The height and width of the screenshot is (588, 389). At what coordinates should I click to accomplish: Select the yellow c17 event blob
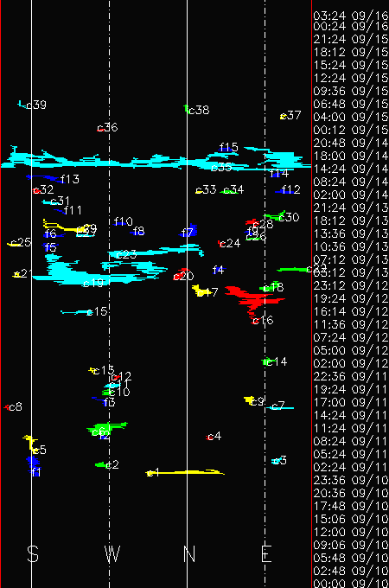click(x=200, y=291)
